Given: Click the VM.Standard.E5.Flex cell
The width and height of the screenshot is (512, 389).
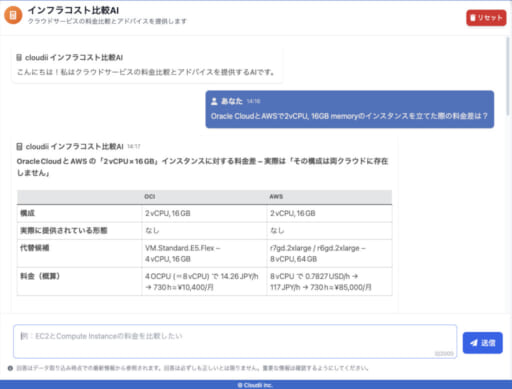Looking at the screenshot, I should [x=204, y=253].
